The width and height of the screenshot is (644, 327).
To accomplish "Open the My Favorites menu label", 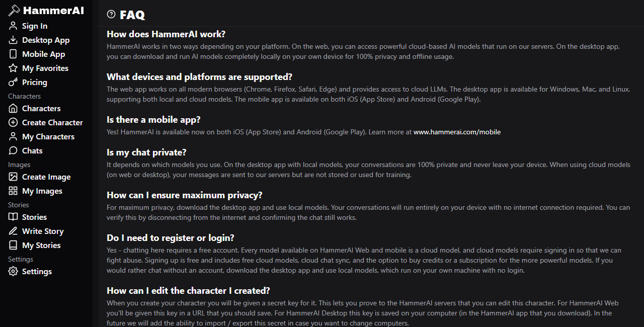I will pyautogui.click(x=45, y=68).
